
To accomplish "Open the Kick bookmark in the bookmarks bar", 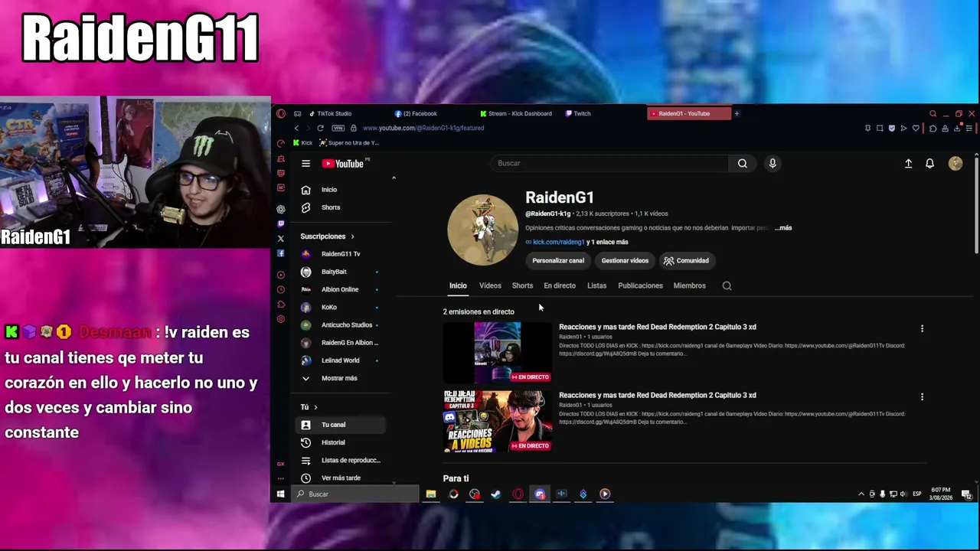I will tap(302, 143).
